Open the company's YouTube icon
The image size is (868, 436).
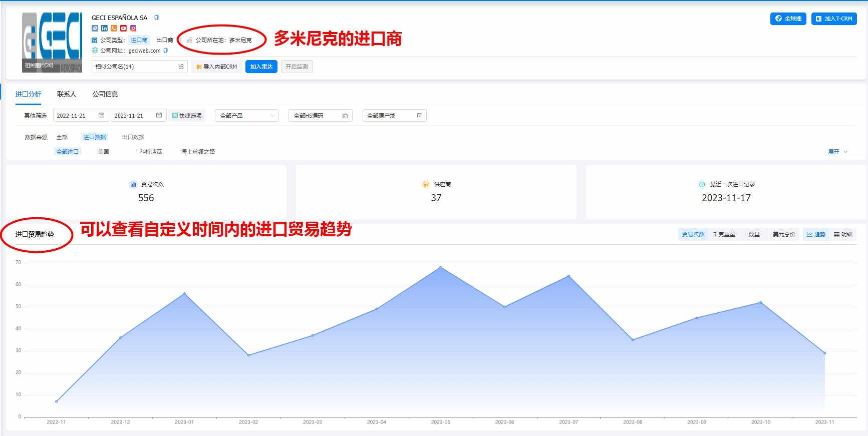[x=123, y=29]
